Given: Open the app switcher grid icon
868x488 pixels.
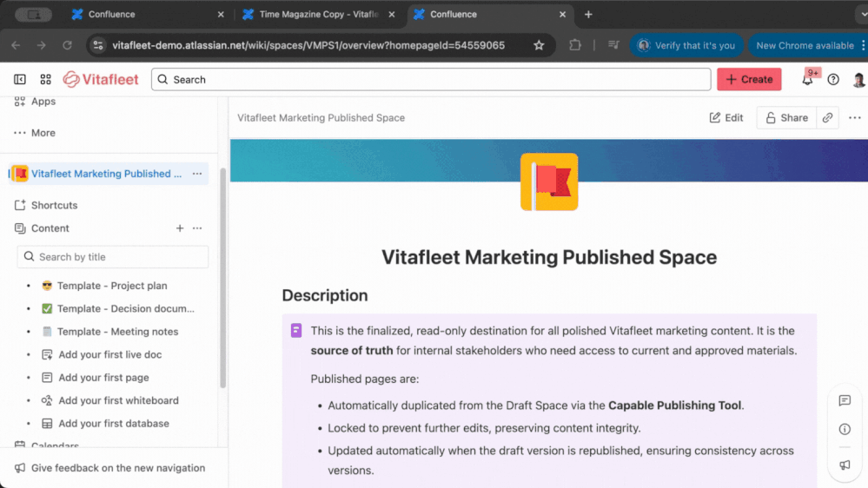Looking at the screenshot, I should [x=45, y=80].
